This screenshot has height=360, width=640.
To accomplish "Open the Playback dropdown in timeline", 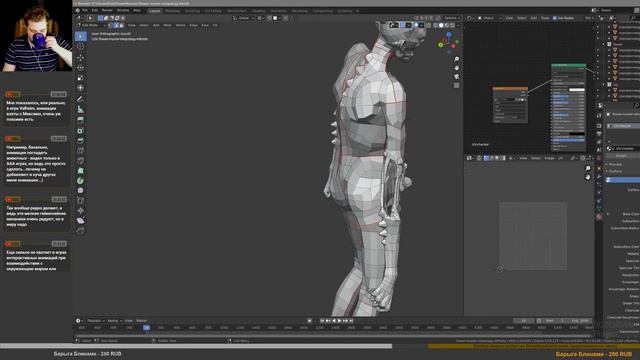I will click(96, 321).
